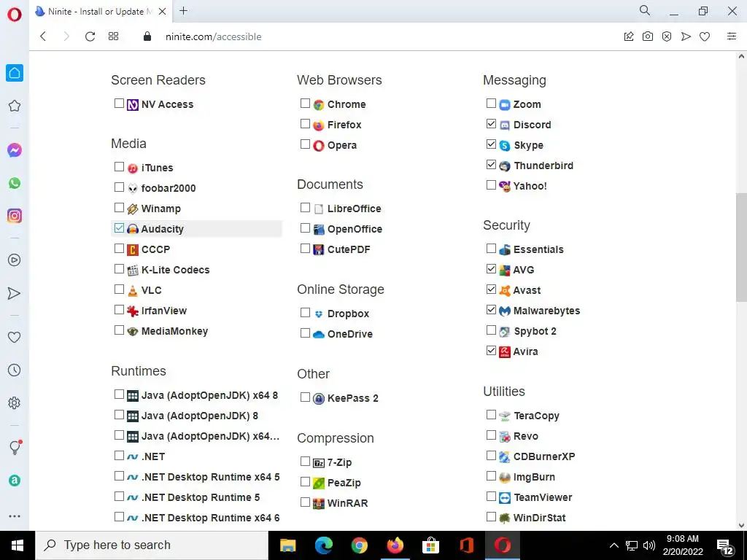Uncheck the Avira checkbox
Screen dimensions: 747x560
pyautogui.click(x=491, y=351)
